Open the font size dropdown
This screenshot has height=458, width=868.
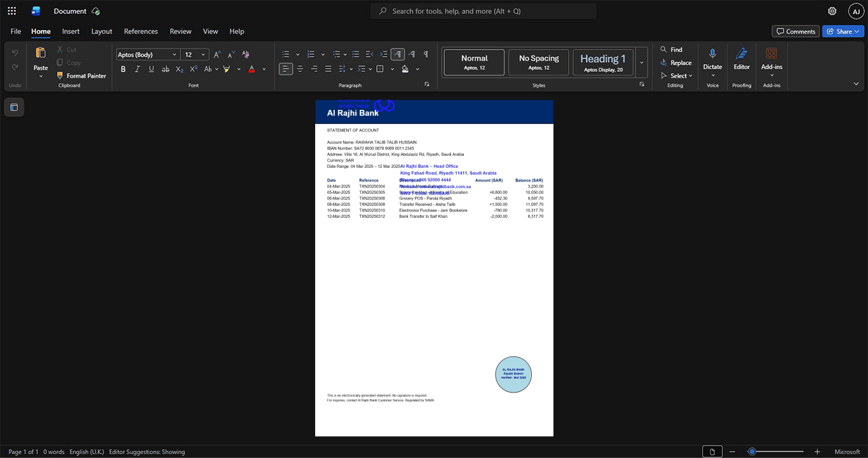(203, 55)
